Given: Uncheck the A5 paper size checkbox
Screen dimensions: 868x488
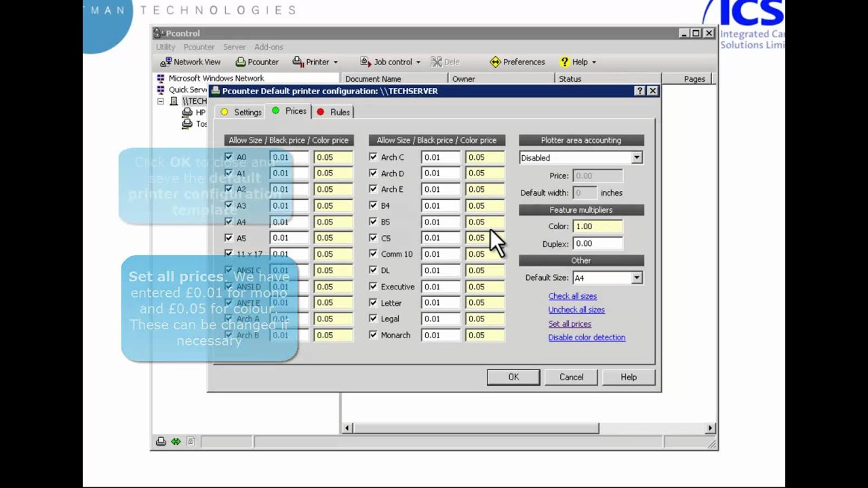Looking at the screenshot, I should point(229,238).
